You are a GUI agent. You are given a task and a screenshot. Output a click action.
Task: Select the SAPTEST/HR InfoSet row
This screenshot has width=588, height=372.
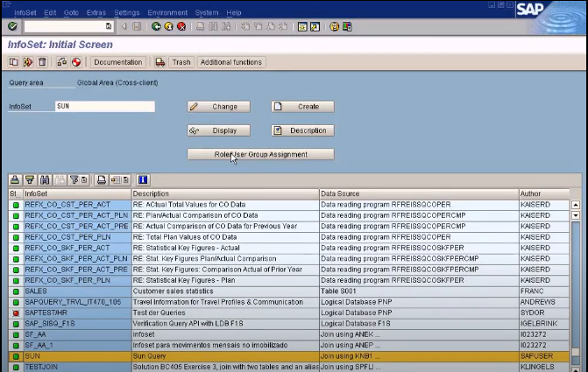point(289,312)
